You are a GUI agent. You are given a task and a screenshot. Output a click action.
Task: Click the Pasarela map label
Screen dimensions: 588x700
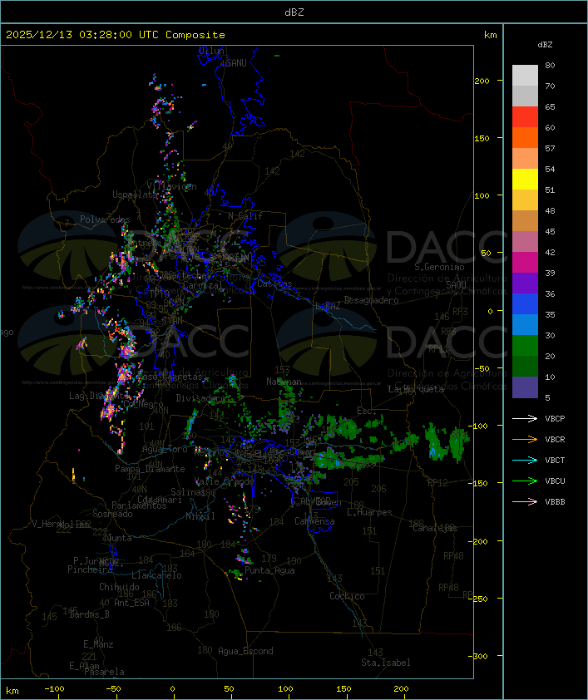click(104, 672)
